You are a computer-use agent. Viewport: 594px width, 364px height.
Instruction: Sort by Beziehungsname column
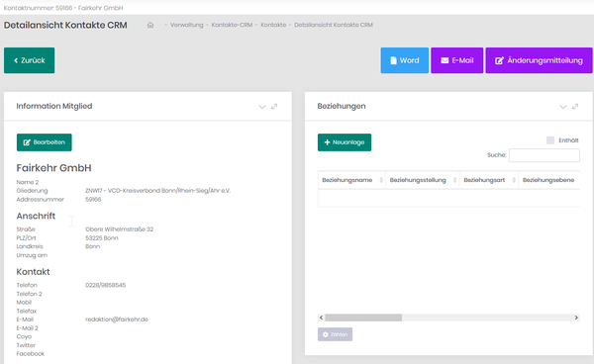(351, 180)
